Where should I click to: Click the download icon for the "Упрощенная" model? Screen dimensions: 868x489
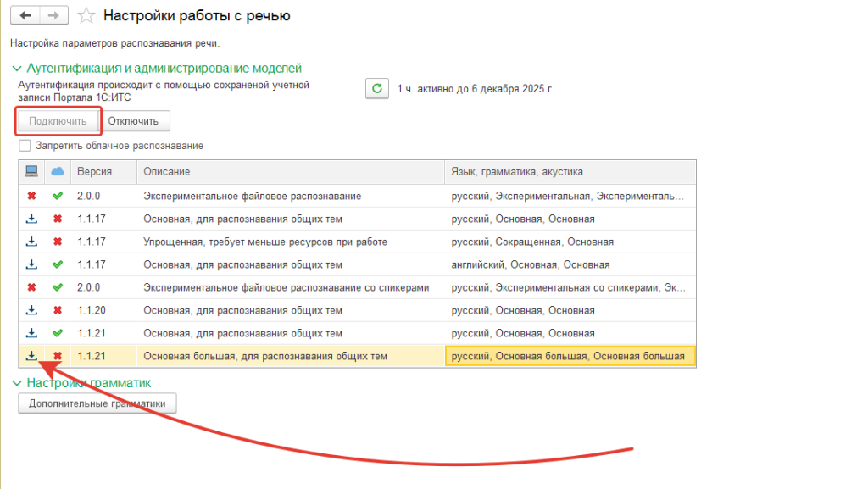(31, 242)
